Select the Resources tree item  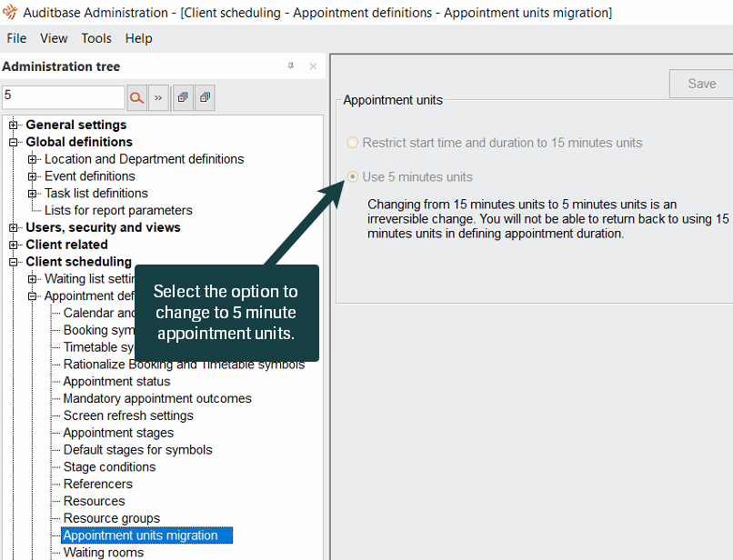tap(94, 501)
